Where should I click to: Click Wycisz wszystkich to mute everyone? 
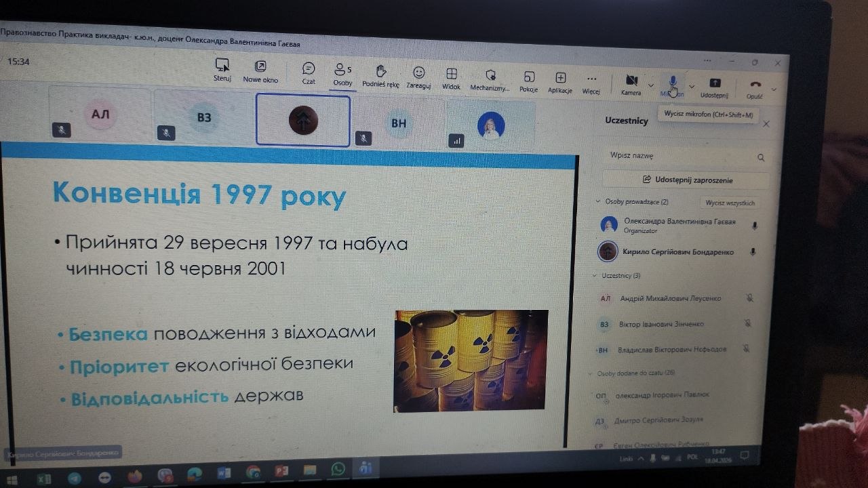pyautogui.click(x=730, y=203)
